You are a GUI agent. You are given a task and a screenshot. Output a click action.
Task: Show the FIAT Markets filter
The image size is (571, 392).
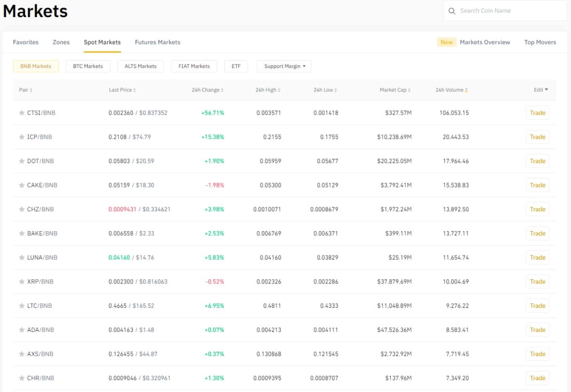(194, 66)
